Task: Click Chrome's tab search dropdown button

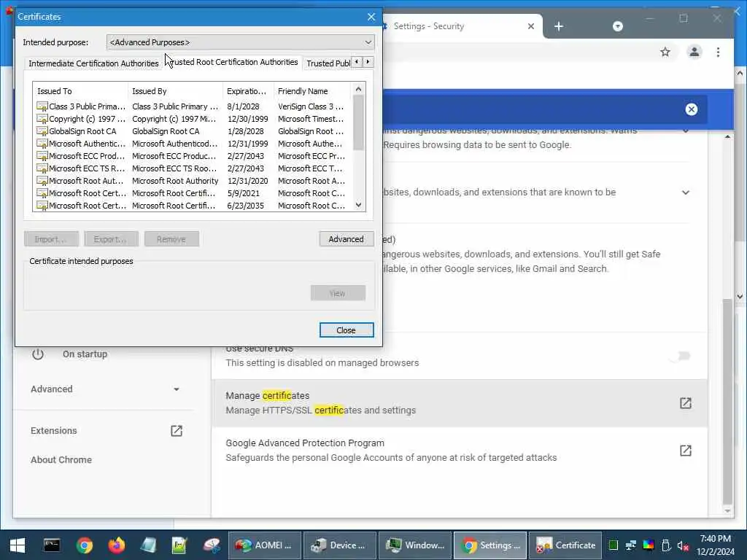Action: coord(617,26)
